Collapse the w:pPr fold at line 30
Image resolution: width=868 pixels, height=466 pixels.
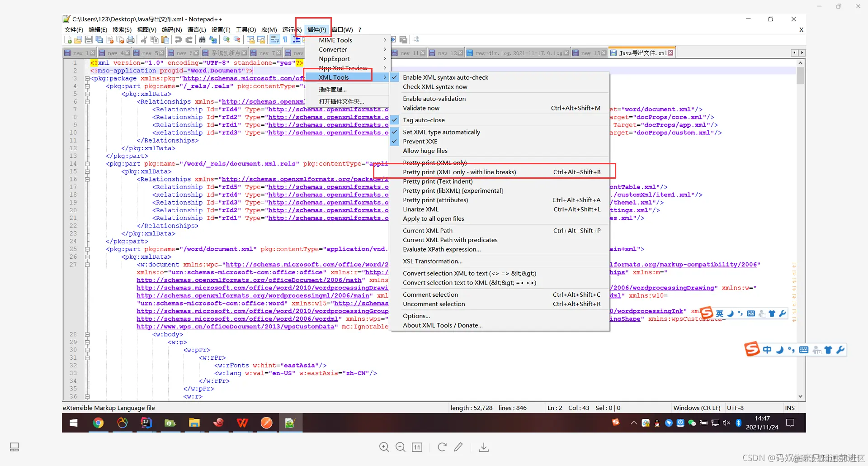pyautogui.click(x=87, y=350)
